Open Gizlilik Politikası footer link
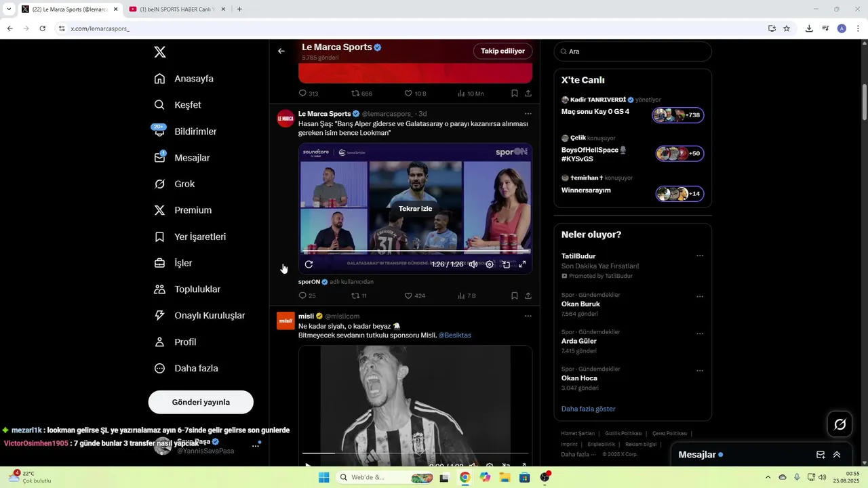Screen dimensions: 868x488 [x=623, y=434]
